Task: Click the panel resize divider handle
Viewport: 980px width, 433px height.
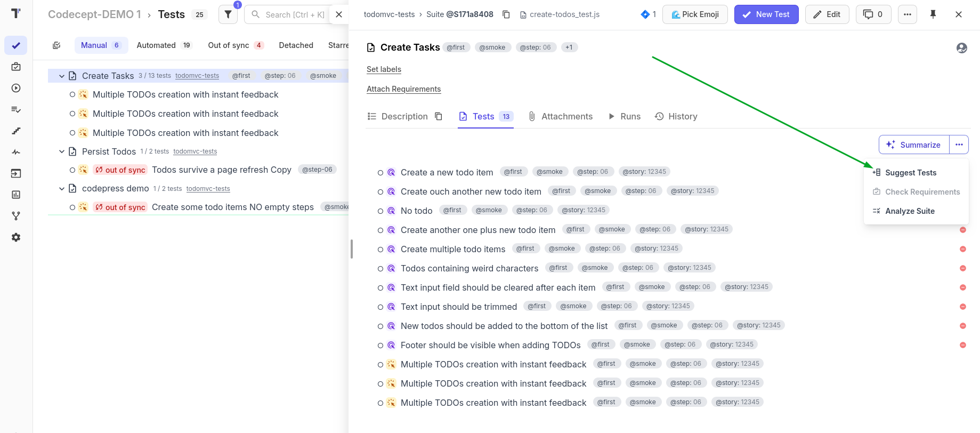Action: click(352, 249)
